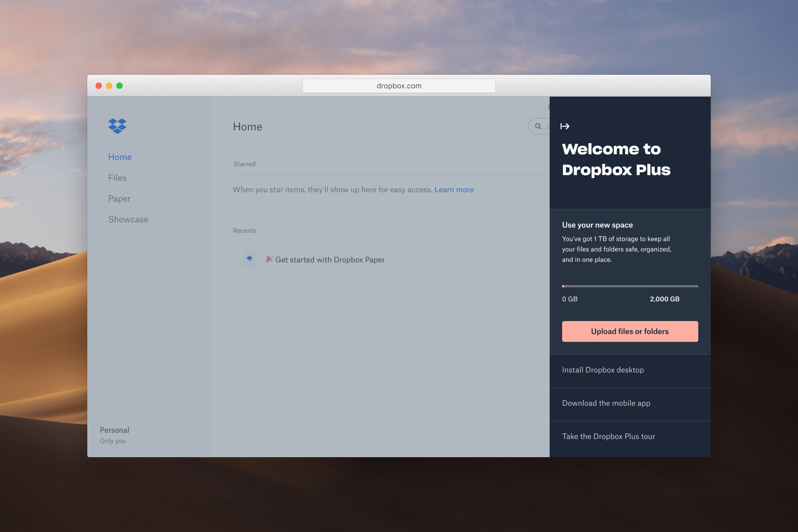Click Upload files or folders button
This screenshot has height=532, width=798.
(x=630, y=331)
